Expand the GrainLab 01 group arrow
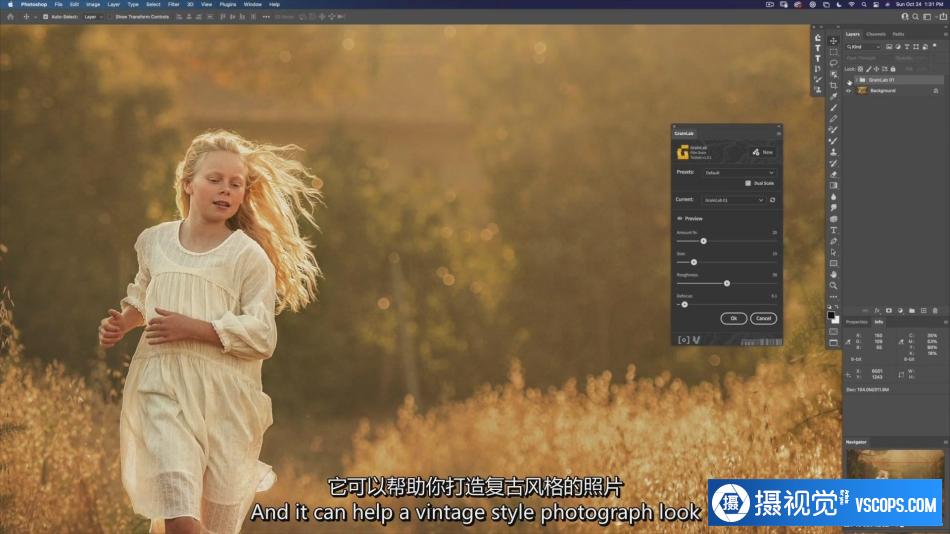950x534 pixels. tap(855, 80)
